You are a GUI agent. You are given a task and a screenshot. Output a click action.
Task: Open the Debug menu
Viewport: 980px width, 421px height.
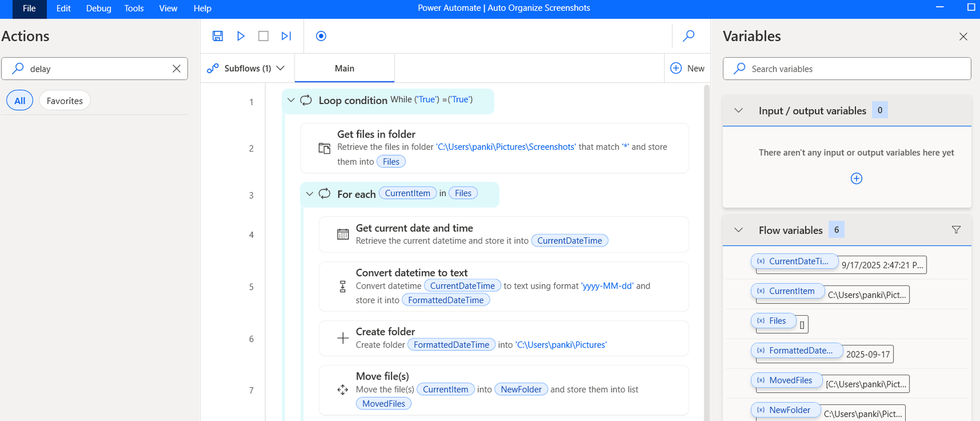[99, 8]
